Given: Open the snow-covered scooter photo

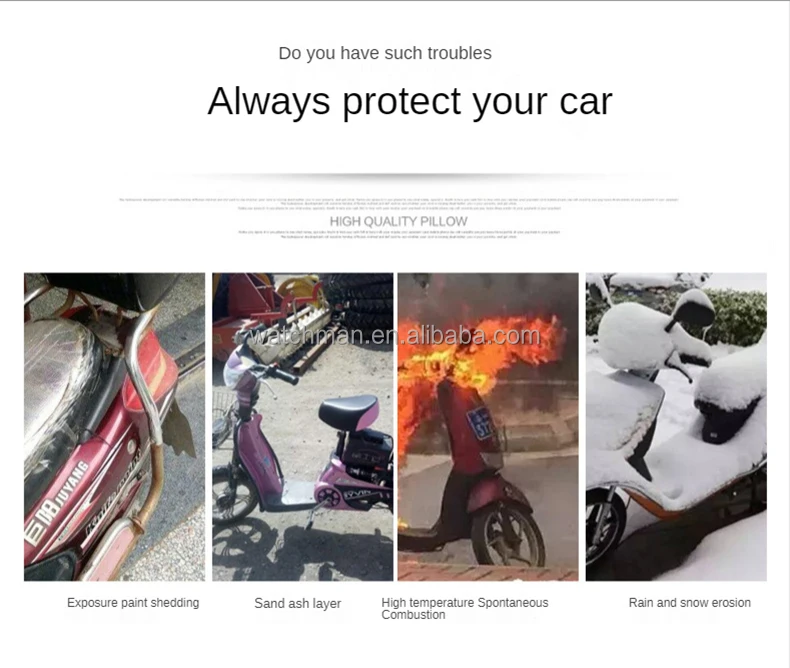Looking at the screenshot, I should tap(676, 427).
